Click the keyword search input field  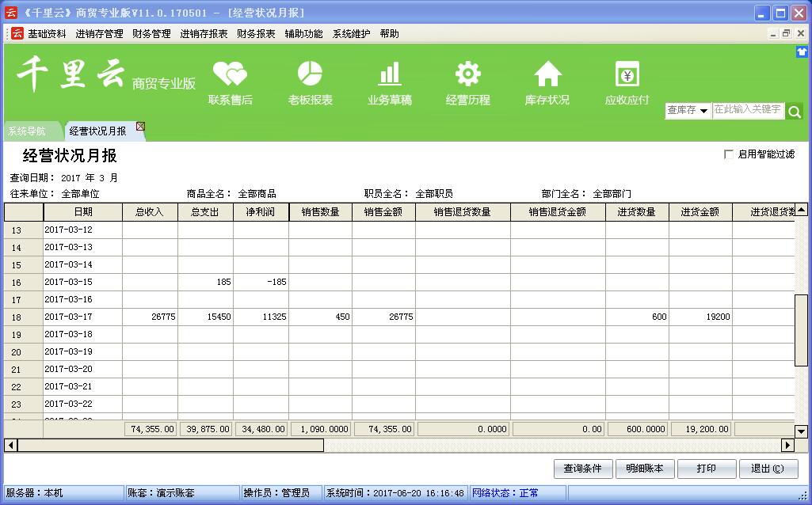[747, 110]
